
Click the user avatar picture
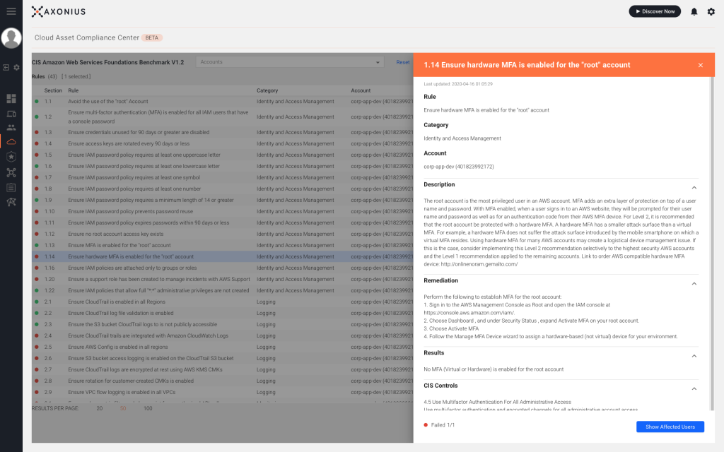11,38
